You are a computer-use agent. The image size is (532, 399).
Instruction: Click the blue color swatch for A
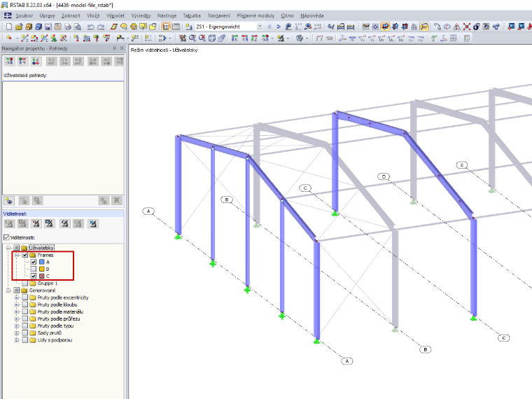pyautogui.click(x=42, y=262)
